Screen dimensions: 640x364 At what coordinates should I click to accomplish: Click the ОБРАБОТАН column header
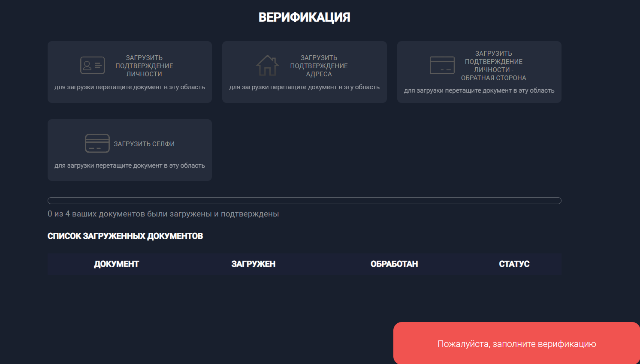click(x=394, y=264)
